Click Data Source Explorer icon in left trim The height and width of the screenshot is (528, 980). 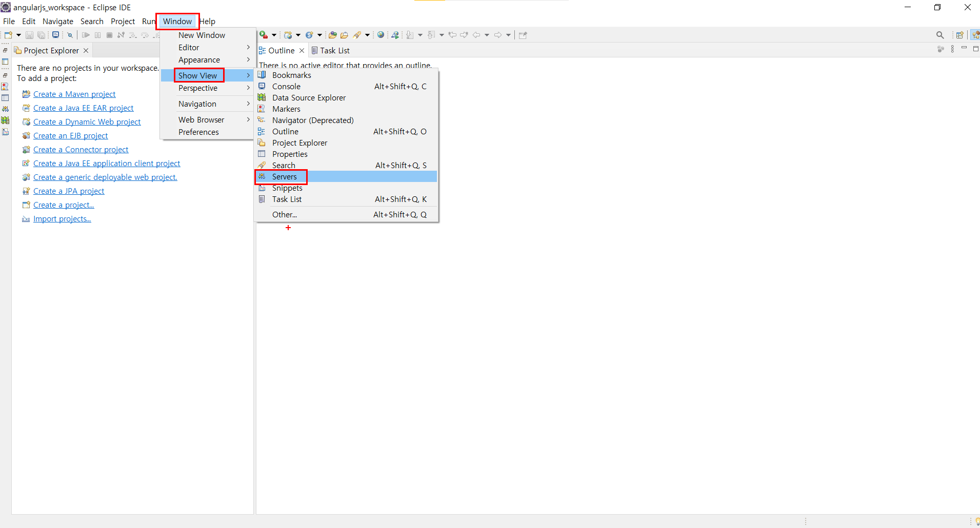[x=5, y=120]
